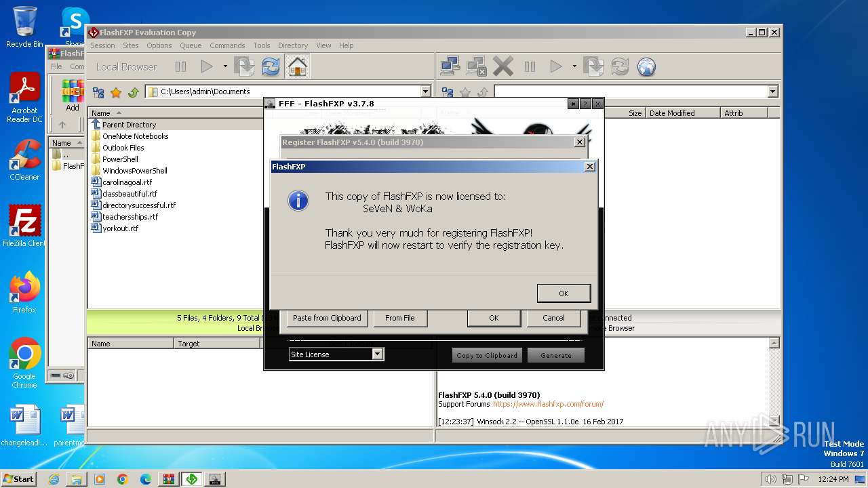Open FileZilla Client desktop icon
This screenshot has height=488, width=868.
(x=24, y=226)
